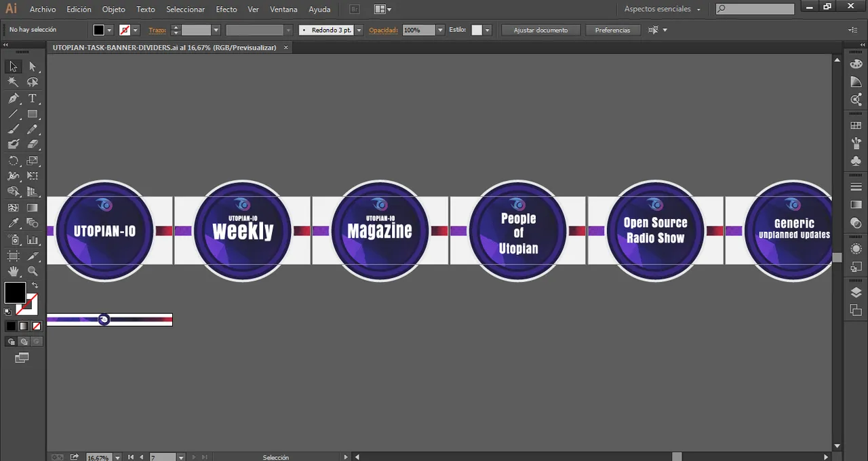Select the Artboard tool
Image resolution: width=868 pixels, height=461 pixels.
click(13, 256)
